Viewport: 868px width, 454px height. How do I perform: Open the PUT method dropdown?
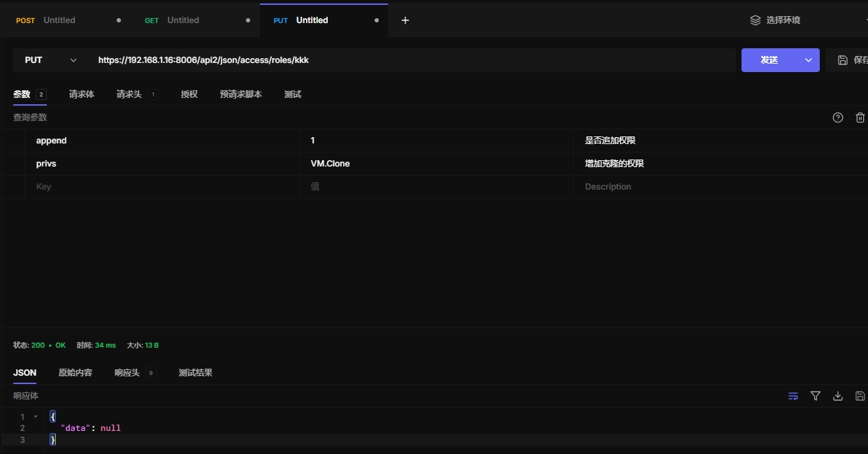[x=50, y=60]
